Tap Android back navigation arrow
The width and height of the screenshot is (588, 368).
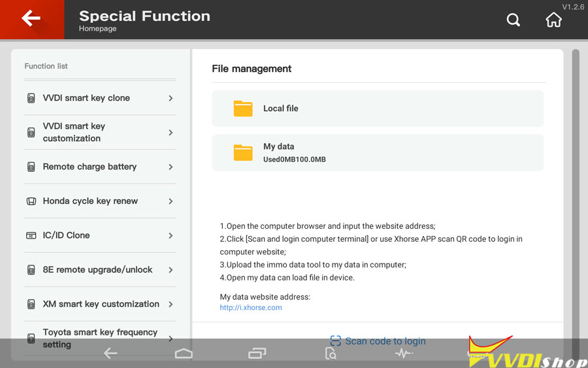(110, 353)
